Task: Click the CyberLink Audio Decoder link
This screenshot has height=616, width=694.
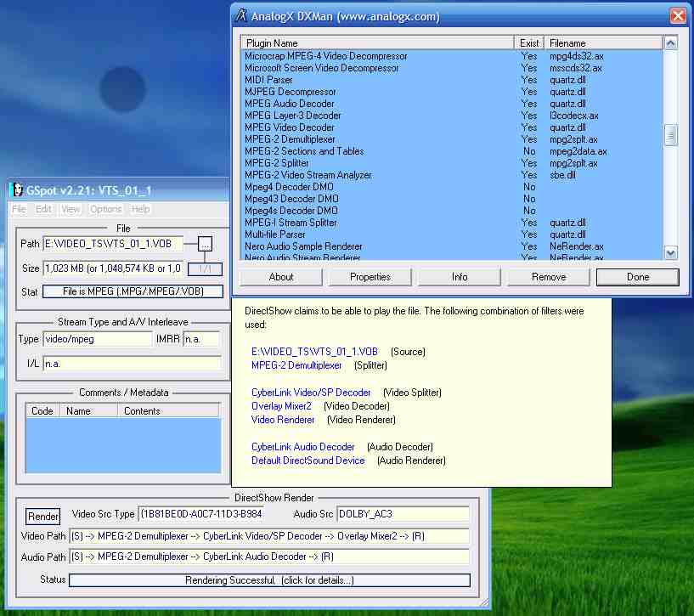Action: click(302, 447)
